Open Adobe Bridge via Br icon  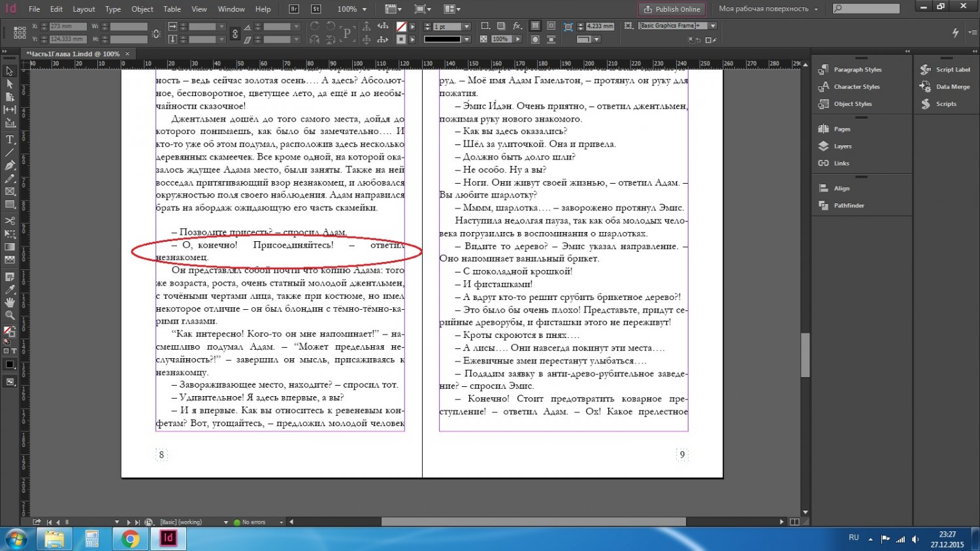pos(294,9)
